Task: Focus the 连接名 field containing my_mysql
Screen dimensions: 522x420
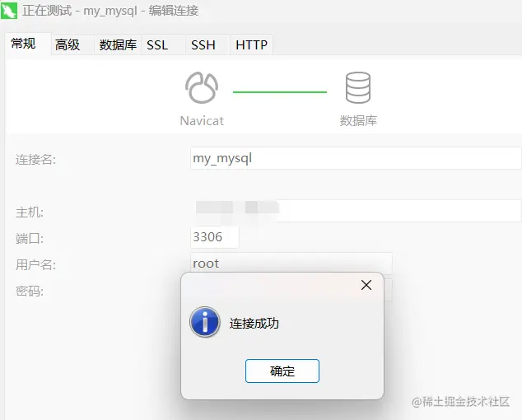Action: coord(356,158)
